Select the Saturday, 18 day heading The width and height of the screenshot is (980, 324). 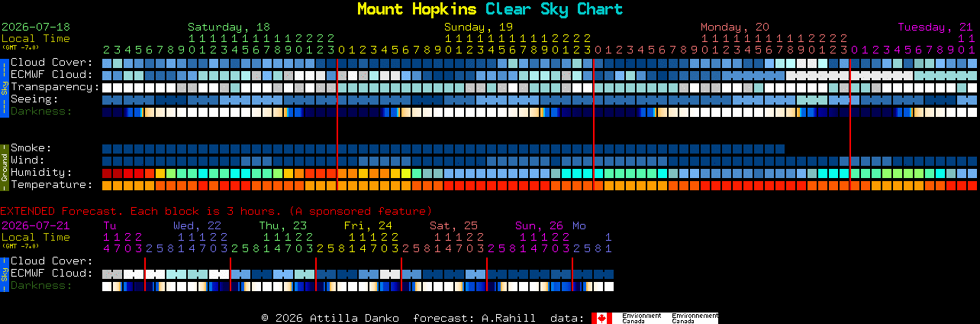[x=229, y=27]
